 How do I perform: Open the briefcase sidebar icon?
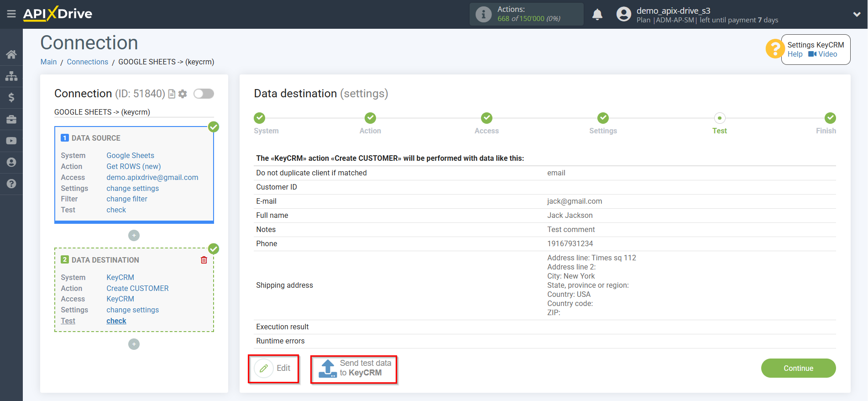coord(11,119)
